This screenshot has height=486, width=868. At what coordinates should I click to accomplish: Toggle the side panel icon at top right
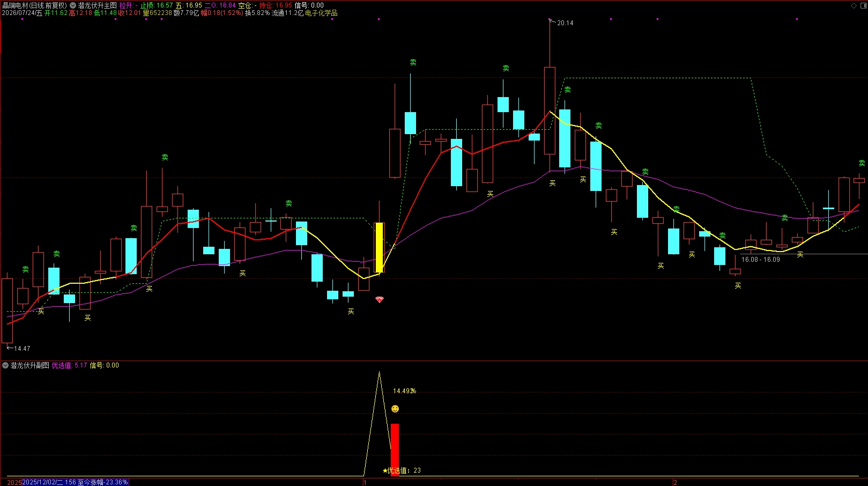coord(863,5)
